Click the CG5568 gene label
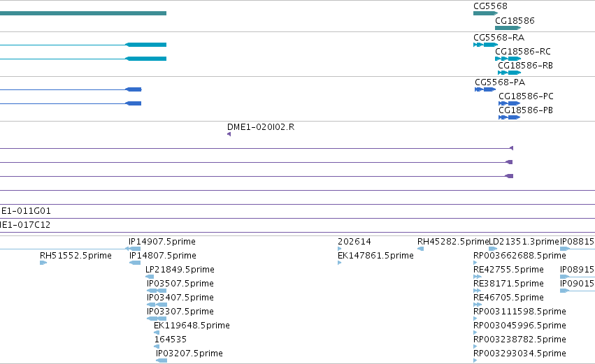Image resolution: width=595 pixels, height=364 pixels. (x=490, y=6)
